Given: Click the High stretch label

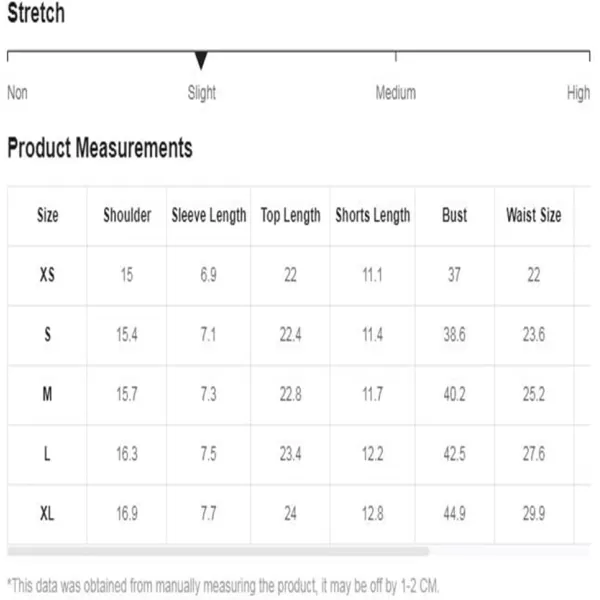Looking at the screenshot, I should click(x=578, y=93).
